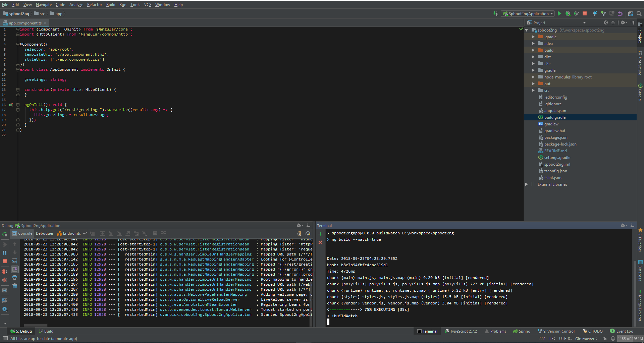Click UTF-8 encoding in status bar

[565, 339]
